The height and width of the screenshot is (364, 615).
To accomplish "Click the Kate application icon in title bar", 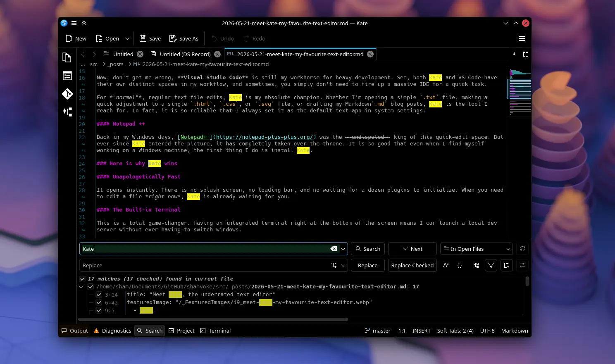I will (64, 23).
